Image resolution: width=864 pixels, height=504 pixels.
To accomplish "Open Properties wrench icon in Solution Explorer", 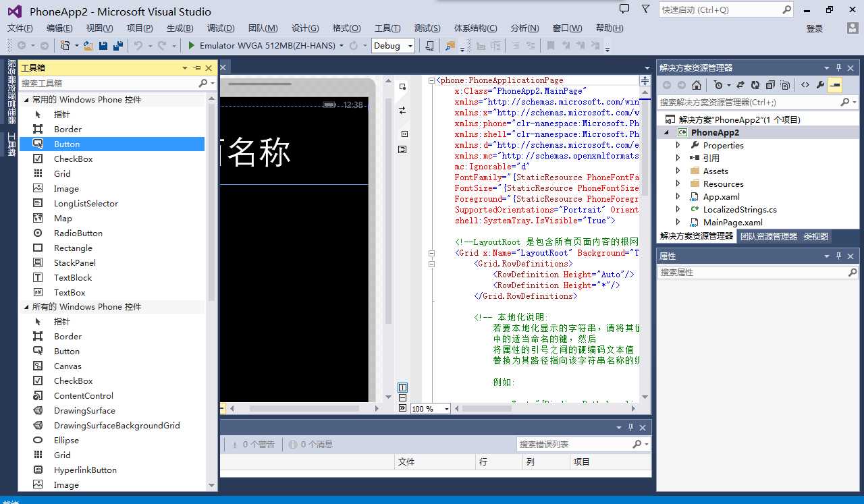I will [820, 85].
